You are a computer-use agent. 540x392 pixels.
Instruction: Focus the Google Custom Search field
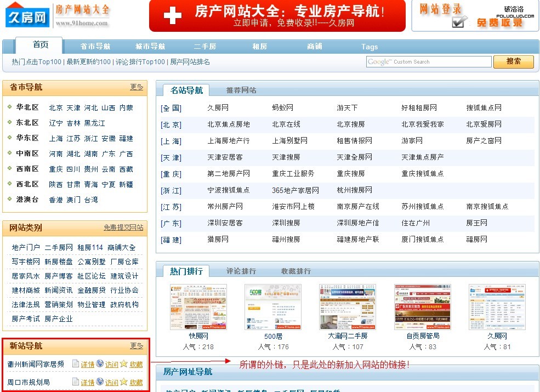[429, 62]
